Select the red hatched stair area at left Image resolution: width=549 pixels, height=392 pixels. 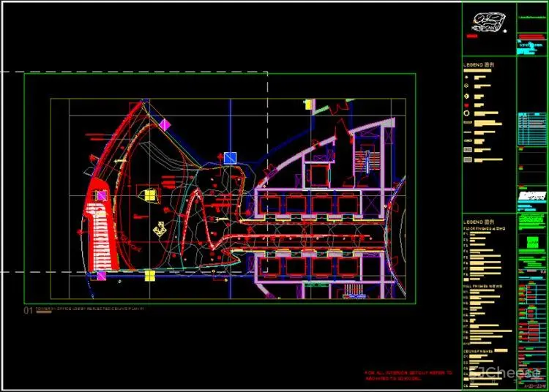100,234
